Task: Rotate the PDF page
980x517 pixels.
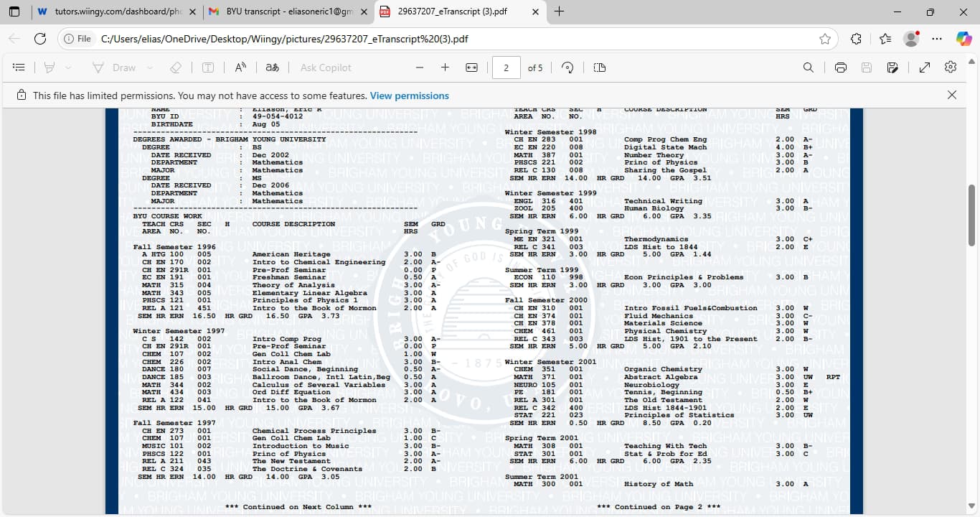Action: pos(567,67)
